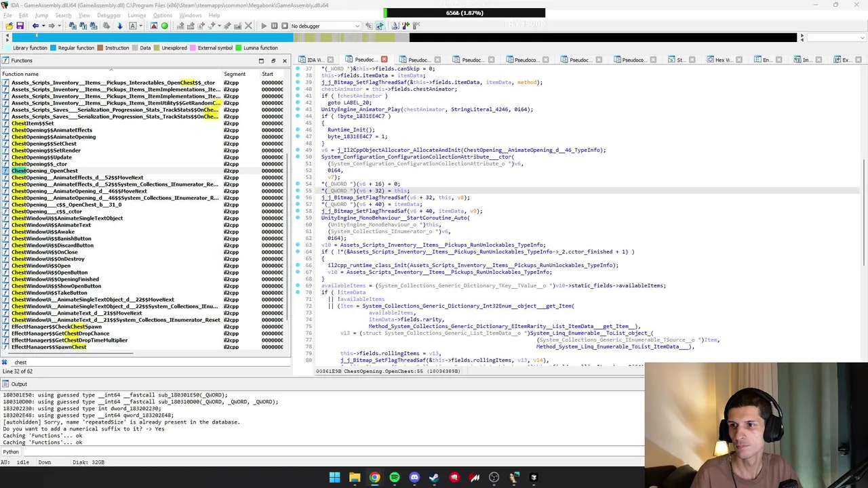Screen dimensions: 868x488
Task: Open the Lumina menu
Action: pyautogui.click(x=136, y=15)
